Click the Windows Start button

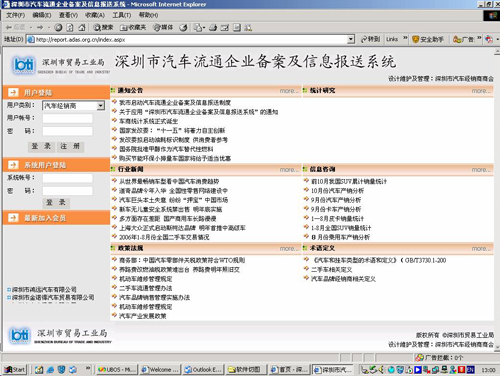point(15,369)
